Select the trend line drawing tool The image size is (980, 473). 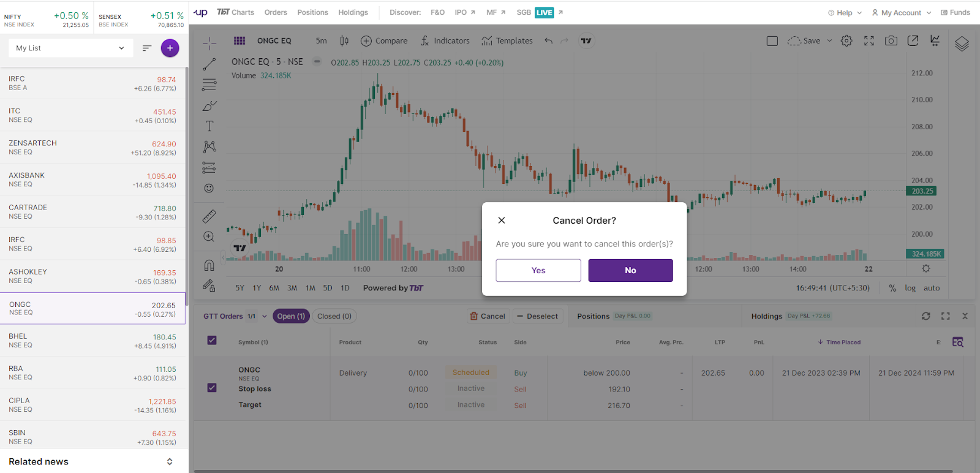[x=209, y=64]
